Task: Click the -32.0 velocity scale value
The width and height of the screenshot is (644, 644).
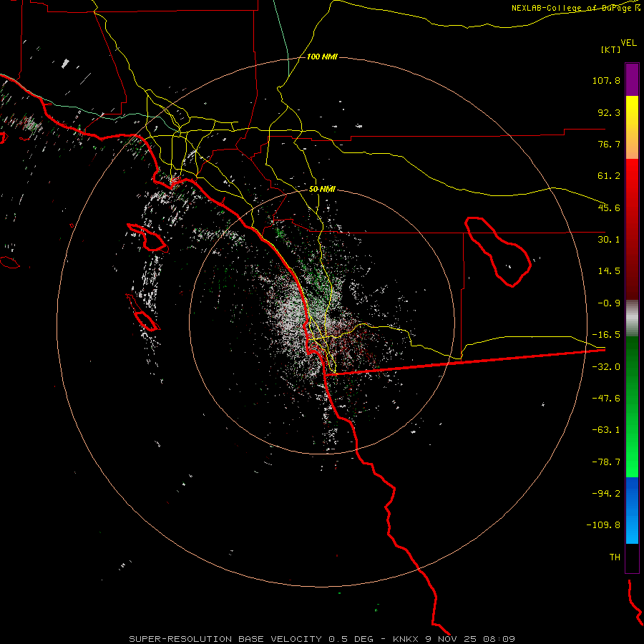Action: 606,367
